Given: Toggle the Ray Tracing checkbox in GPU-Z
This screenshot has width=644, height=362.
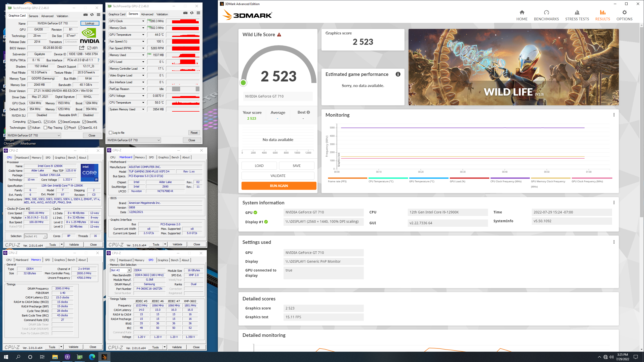Looking at the screenshot, I should click(45, 128).
